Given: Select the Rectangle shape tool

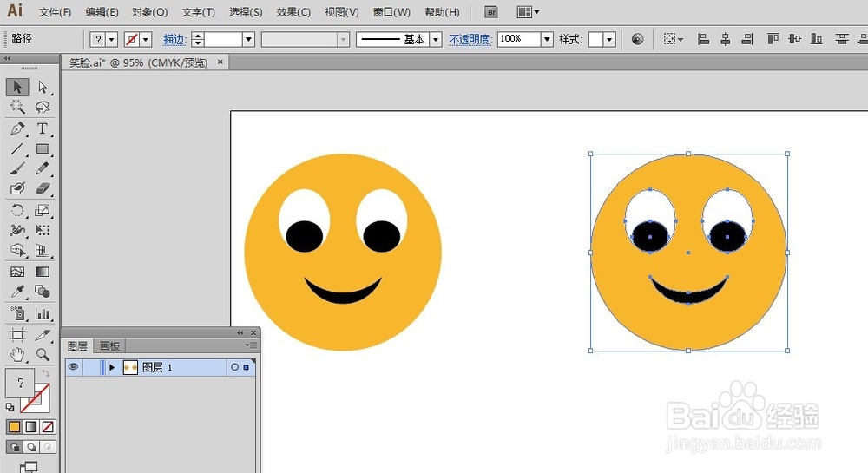Looking at the screenshot, I should (42, 149).
